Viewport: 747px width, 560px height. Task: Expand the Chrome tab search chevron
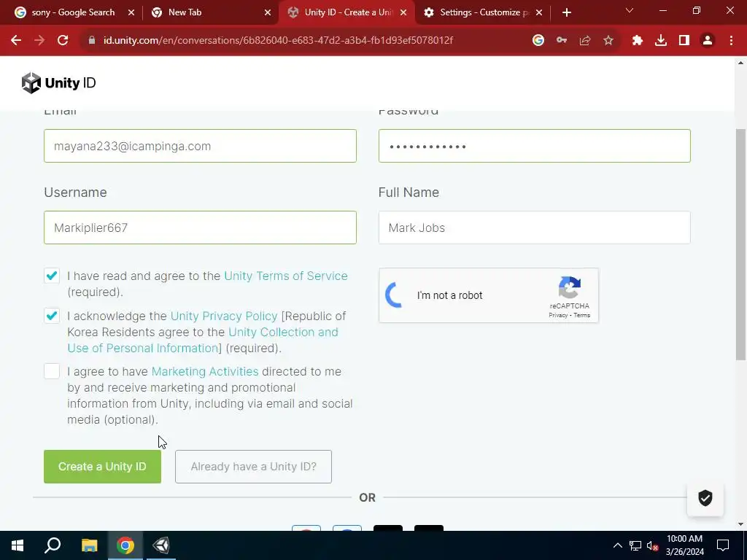point(630,10)
